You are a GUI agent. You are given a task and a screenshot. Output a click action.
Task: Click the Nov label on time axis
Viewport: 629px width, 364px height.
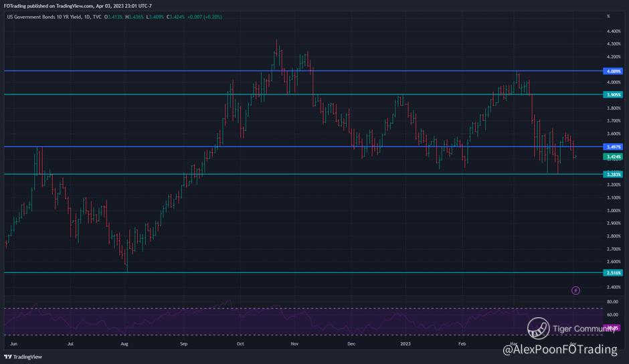coord(294,344)
